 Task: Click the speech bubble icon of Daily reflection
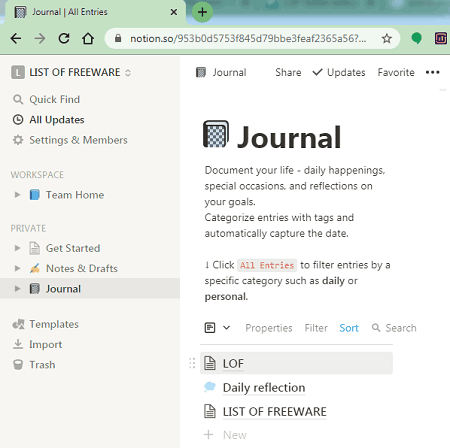[x=210, y=387]
